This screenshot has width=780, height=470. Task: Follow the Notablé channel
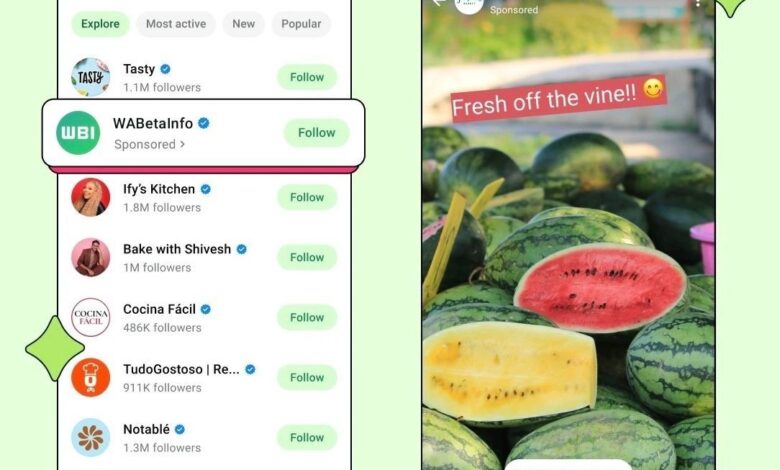[x=307, y=438]
